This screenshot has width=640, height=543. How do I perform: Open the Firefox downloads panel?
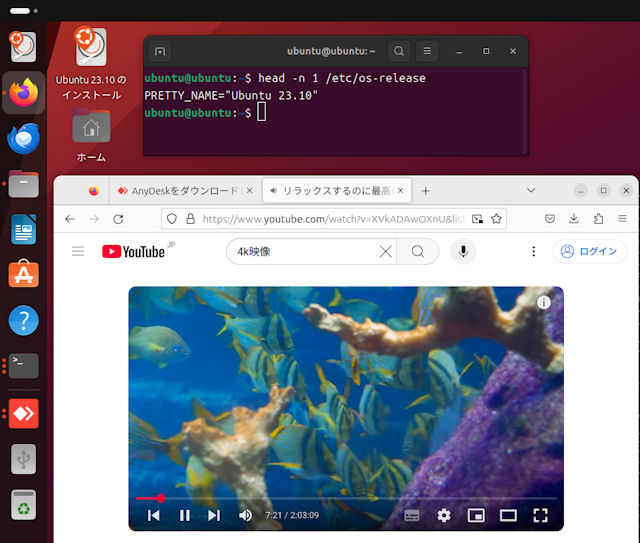click(574, 219)
